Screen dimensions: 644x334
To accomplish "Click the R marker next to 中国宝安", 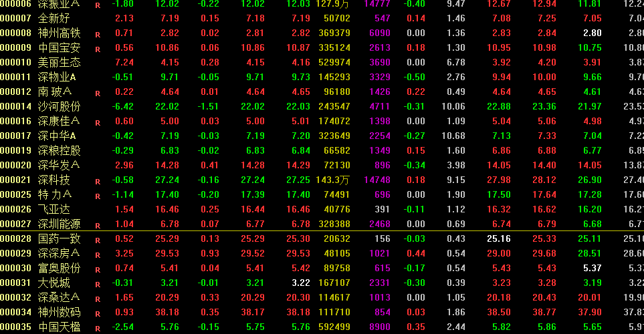I will [98, 49].
